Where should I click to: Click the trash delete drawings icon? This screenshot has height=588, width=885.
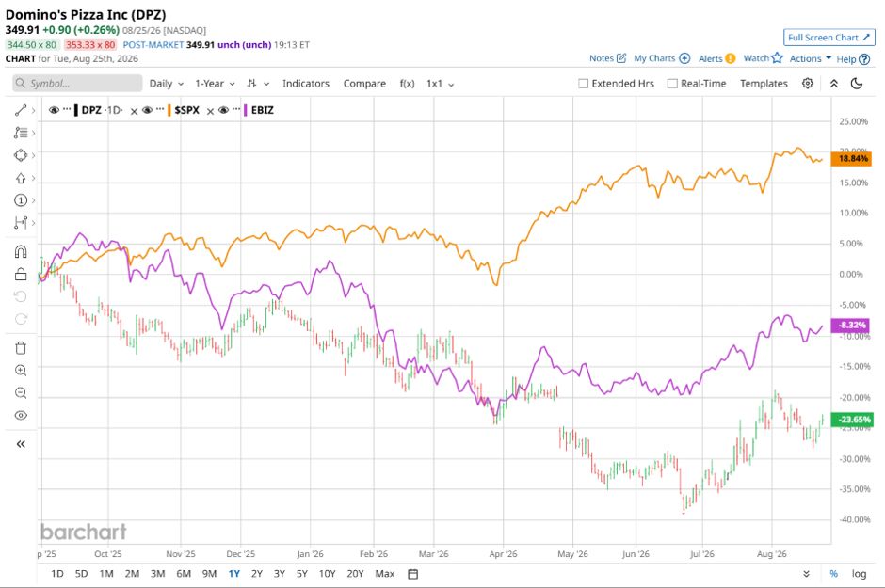(x=21, y=348)
